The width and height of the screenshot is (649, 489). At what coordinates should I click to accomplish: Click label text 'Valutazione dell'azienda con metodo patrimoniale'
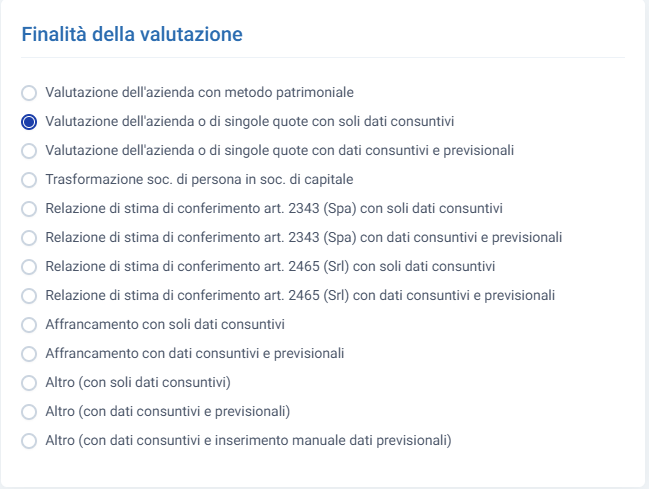(200, 92)
